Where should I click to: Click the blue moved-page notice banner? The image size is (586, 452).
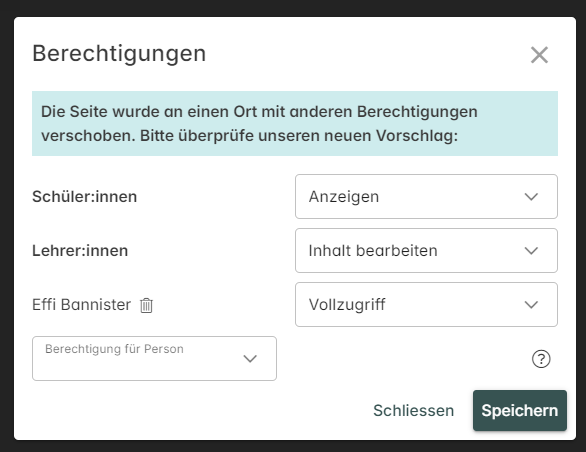coord(295,123)
